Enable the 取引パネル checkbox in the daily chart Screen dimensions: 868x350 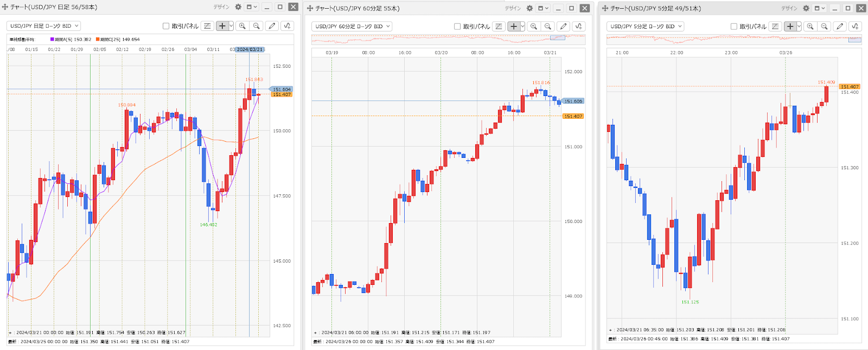(x=166, y=26)
